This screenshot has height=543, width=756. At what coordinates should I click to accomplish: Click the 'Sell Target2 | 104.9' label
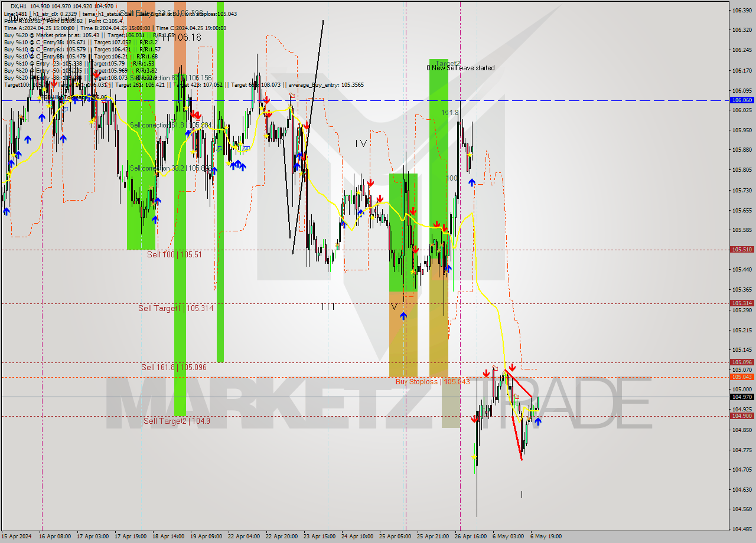click(x=177, y=421)
